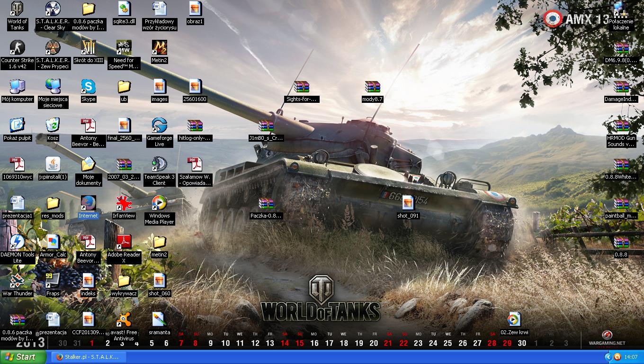This screenshot has width=644, height=364.
Task: Select the 25601600 image file
Action: pos(195,87)
